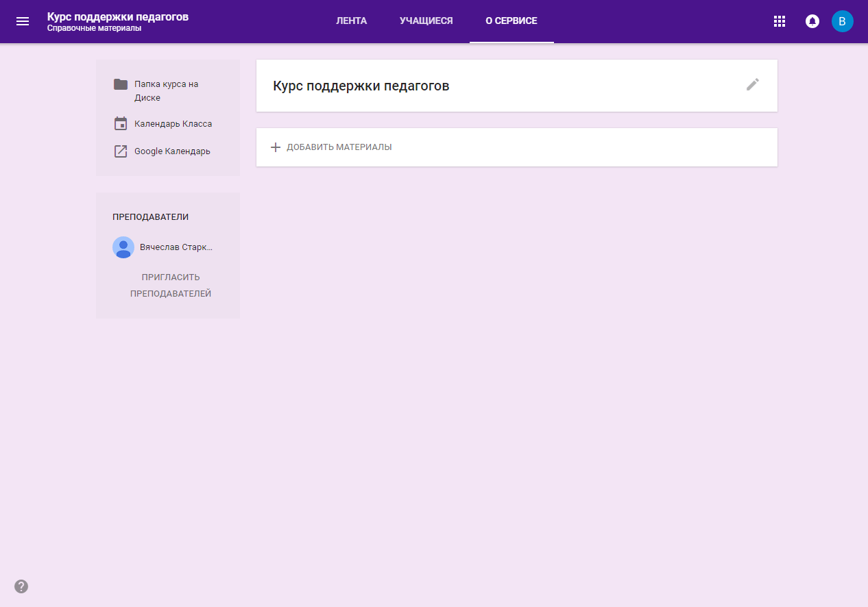Click the header course name Курс поддержки педагогов
The image size is (868, 607).
pyautogui.click(x=118, y=16)
